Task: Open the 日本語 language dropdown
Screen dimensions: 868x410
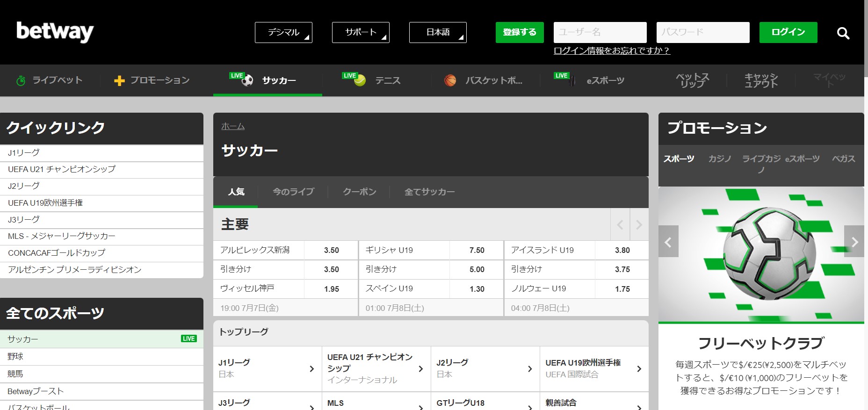Action: pos(438,32)
